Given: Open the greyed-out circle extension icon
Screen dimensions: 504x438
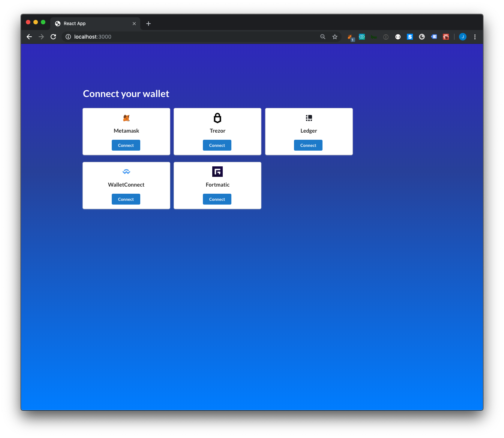Looking at the screenshot, I should click(x=386, y=37).
